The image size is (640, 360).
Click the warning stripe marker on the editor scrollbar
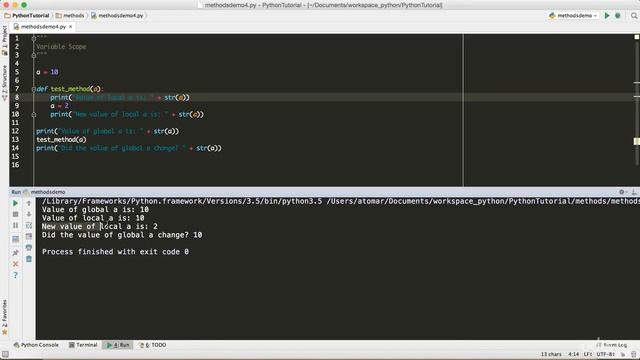pos(636,141)
